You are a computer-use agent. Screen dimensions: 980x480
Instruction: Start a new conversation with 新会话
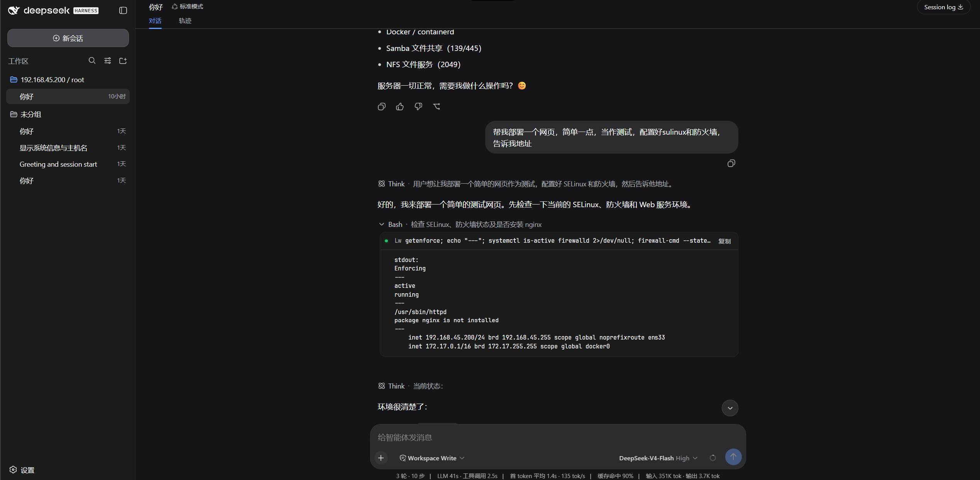click(x=68, y=38)
